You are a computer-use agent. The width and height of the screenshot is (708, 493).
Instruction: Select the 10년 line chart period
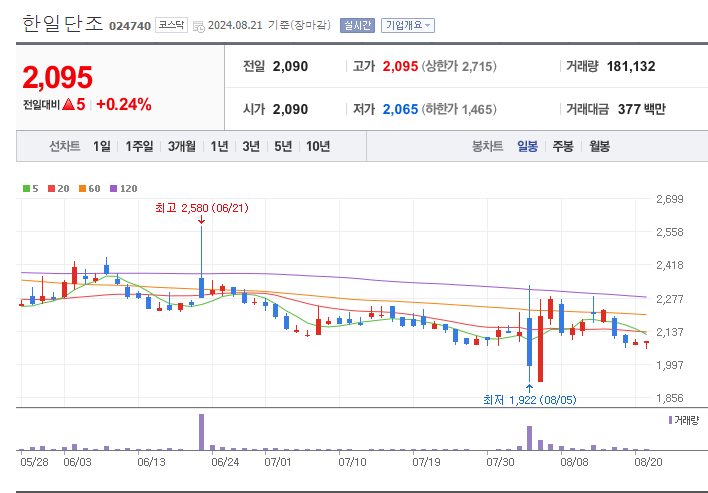[318, 146]
